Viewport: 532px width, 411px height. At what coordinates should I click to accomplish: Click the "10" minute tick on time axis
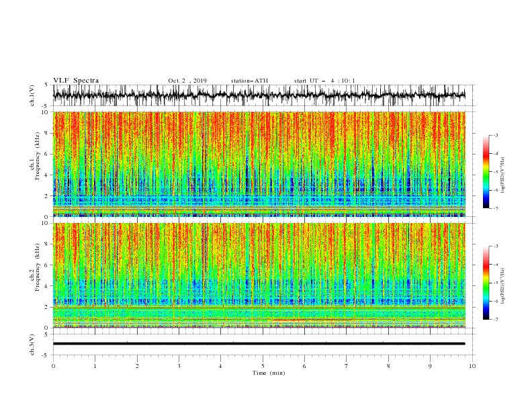[472, 366]
